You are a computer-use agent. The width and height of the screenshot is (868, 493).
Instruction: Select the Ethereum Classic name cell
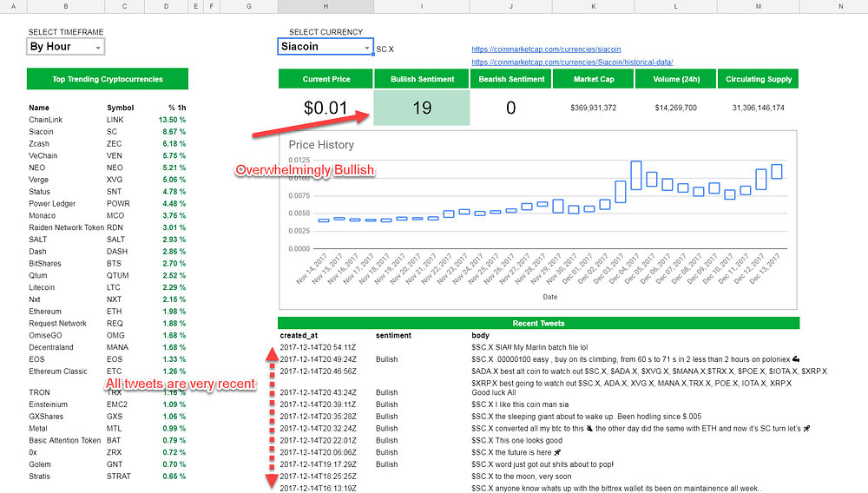[x=58, y=371]
